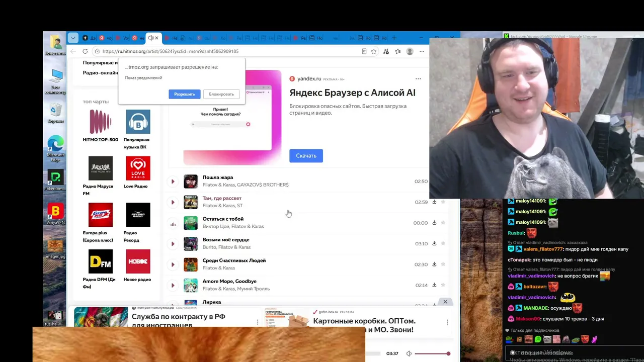This screenshot has width=644, height=362.
Task: Play the track Среди Счастливых Людей
Action: click(x=173, y=264)
